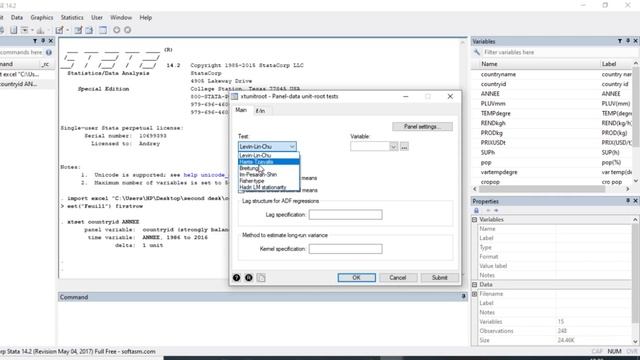Choose Levin-Lin-Chu in the dropdown list
Screen dimensions: 640x360
269,156
